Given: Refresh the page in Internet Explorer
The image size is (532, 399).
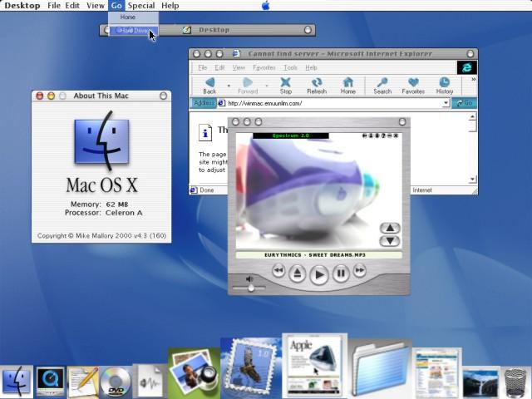Looking at the screenshot, I should [x=317, y=86].
